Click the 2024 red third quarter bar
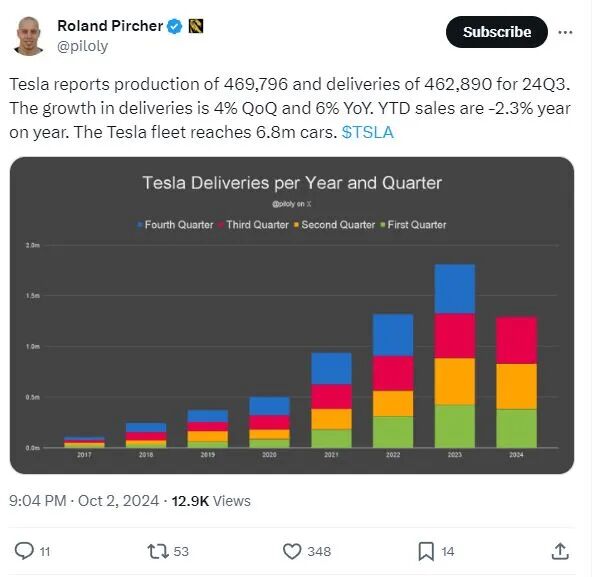The image size is (597, 577). tap(516, 340)
